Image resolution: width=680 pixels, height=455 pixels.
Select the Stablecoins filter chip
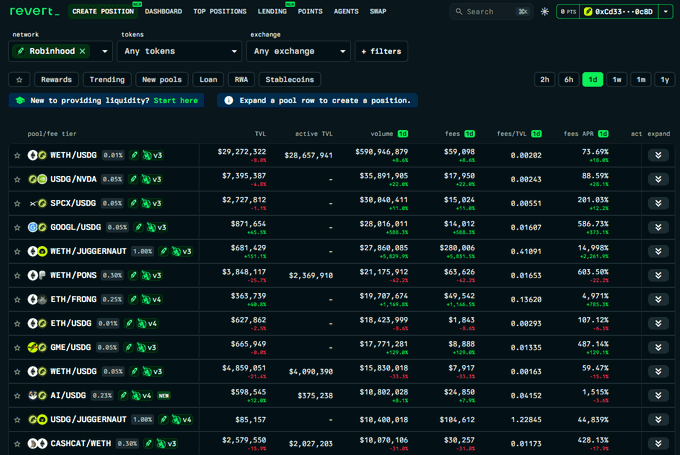click(x=290, y=79)
